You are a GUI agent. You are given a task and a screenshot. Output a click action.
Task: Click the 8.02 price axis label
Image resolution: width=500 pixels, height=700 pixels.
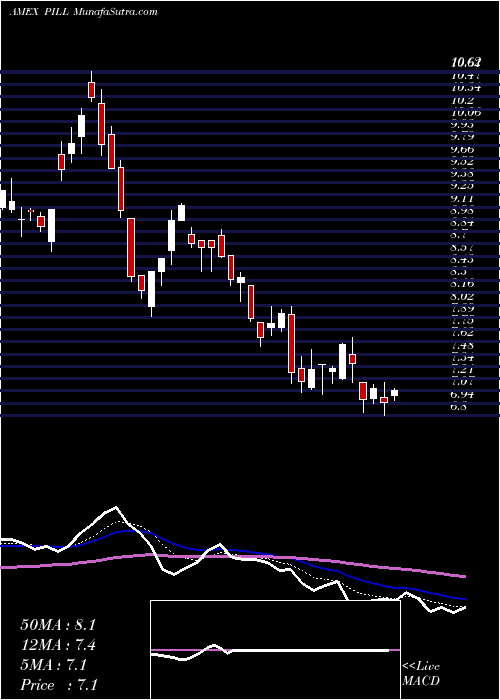tap(462, 296)
